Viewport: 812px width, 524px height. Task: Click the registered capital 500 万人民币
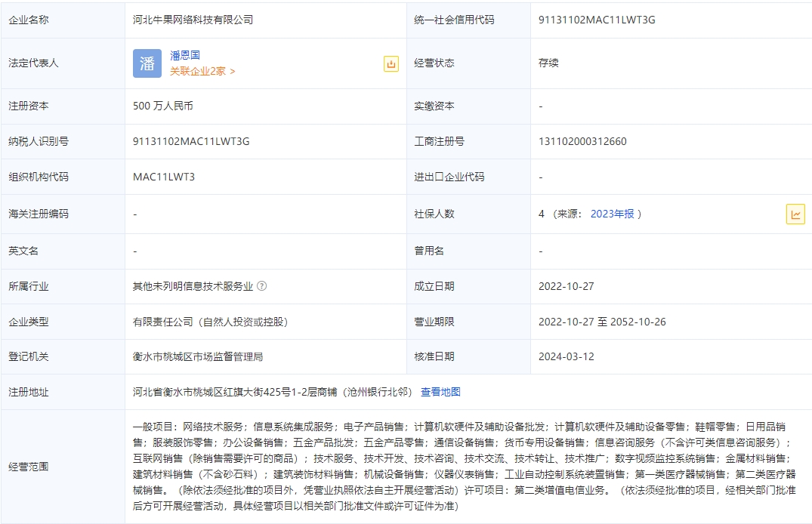click(162, 106)
